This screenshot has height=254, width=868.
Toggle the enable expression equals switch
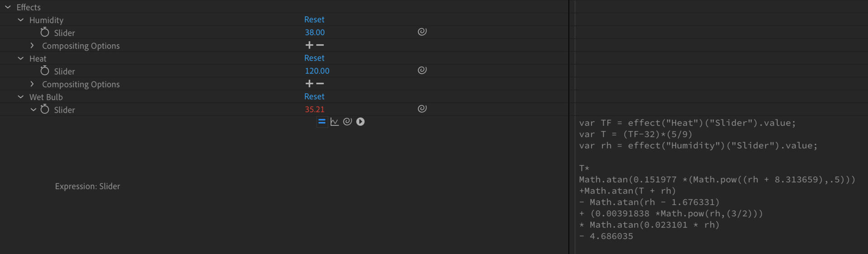click(322, 122)
